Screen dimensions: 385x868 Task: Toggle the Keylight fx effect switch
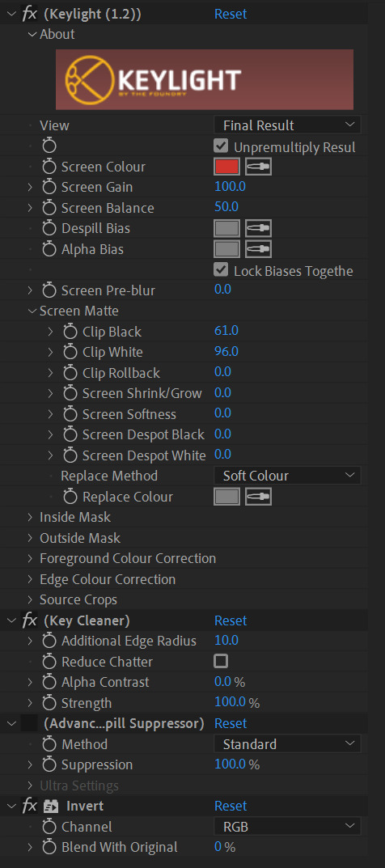click(x=29, y=14)
